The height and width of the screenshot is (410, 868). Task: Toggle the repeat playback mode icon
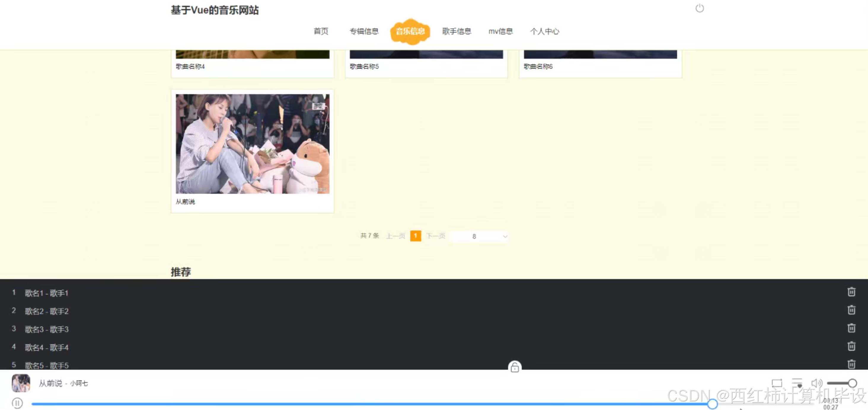(x=777, y=383)
